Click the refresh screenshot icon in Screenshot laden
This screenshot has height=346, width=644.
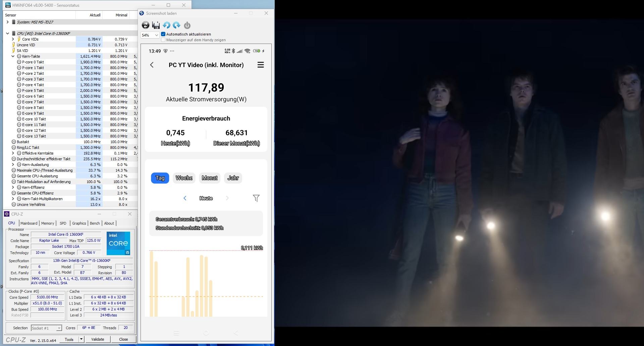pyautogui.click(x=146, y=25)
